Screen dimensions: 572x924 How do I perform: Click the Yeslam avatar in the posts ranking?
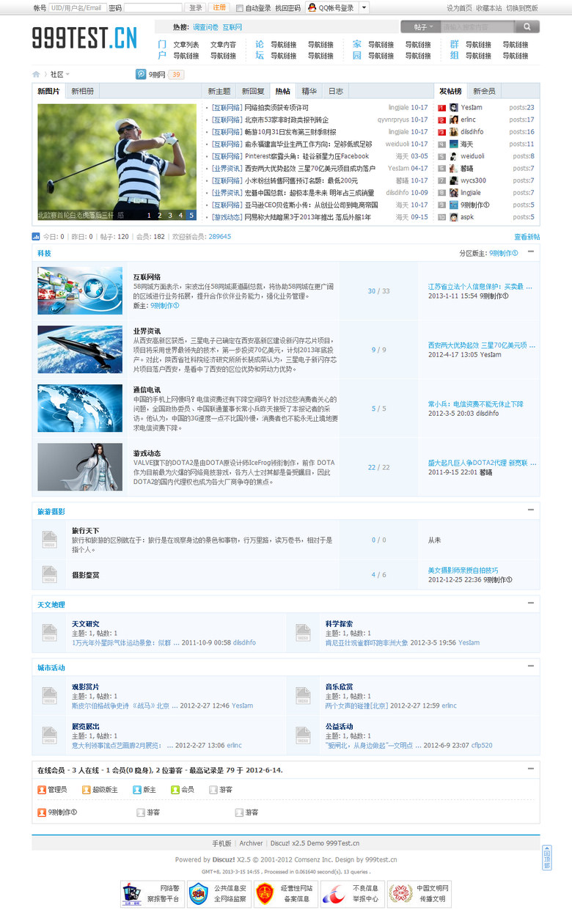point(454,108)
